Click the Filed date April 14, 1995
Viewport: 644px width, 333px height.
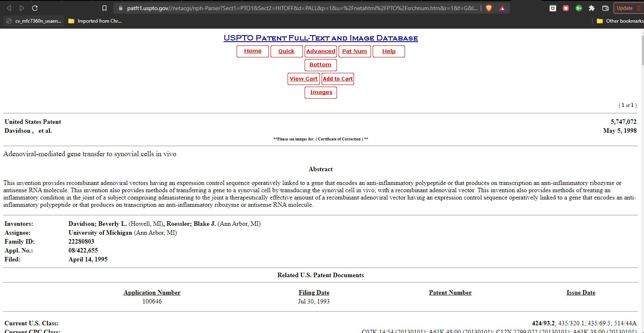(88, 259)
